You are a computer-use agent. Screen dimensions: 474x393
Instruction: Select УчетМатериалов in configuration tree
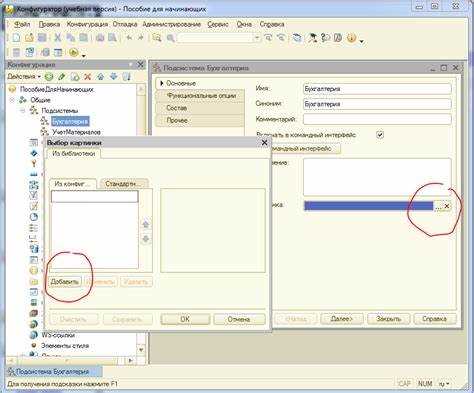tap(76, 132)
